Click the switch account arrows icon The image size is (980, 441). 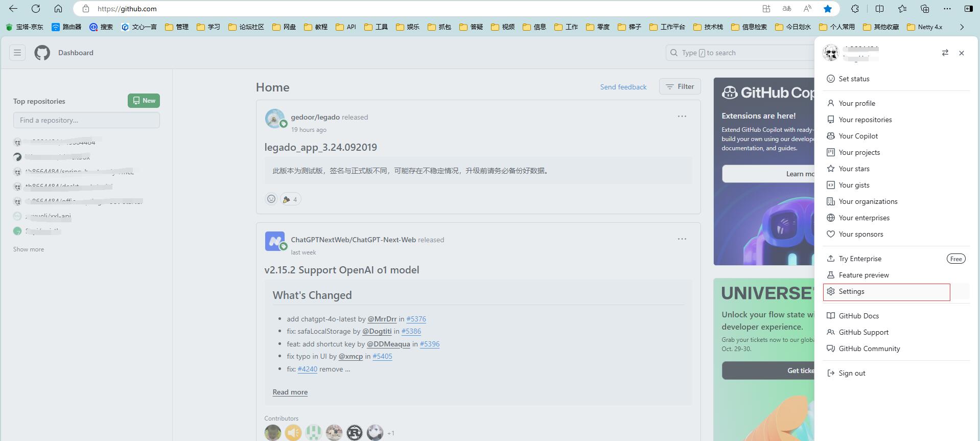pyautogui.click(x=945, y=53)
